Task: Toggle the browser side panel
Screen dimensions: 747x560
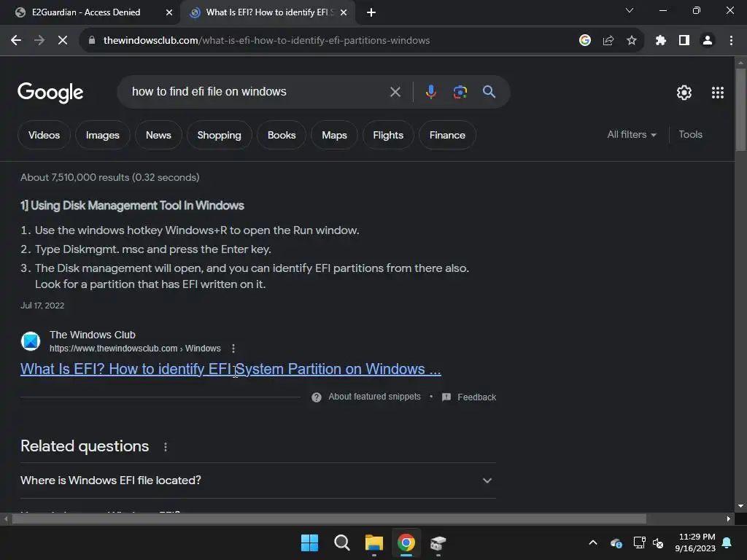Action: pyautogui.click(x=684, y=41)
